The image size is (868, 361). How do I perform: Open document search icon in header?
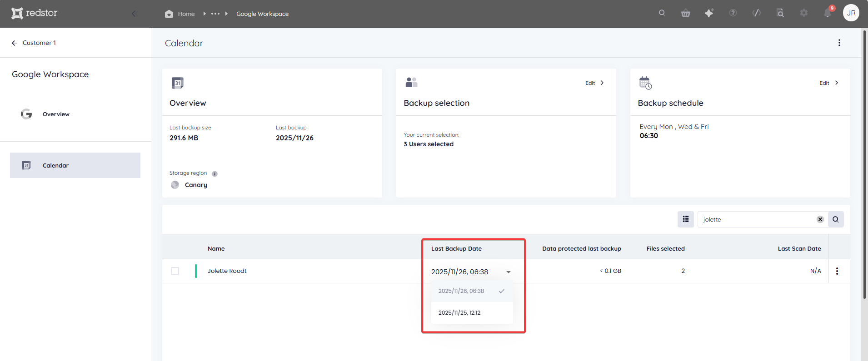(x=780, y=13)
